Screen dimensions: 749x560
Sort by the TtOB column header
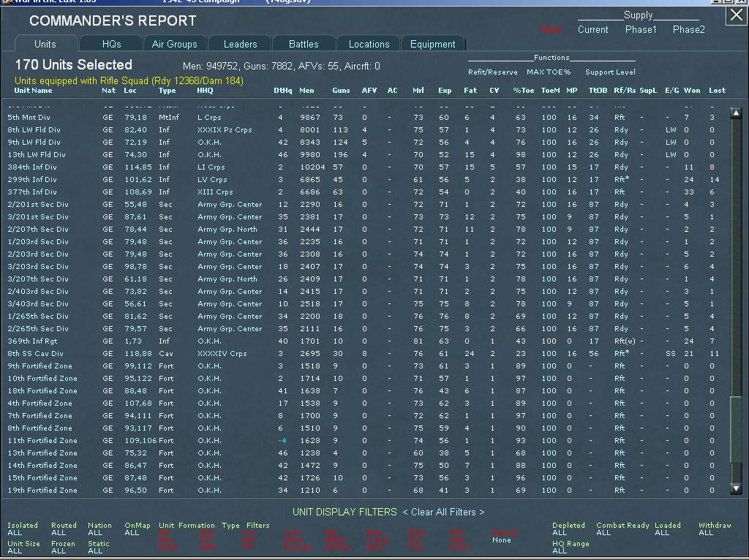[598, 90]
